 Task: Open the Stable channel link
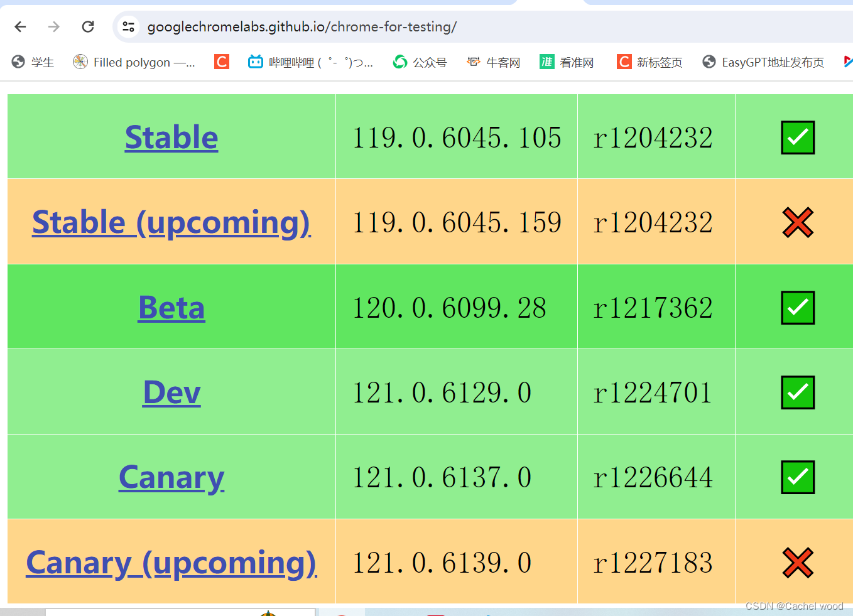tap(171, 138)
